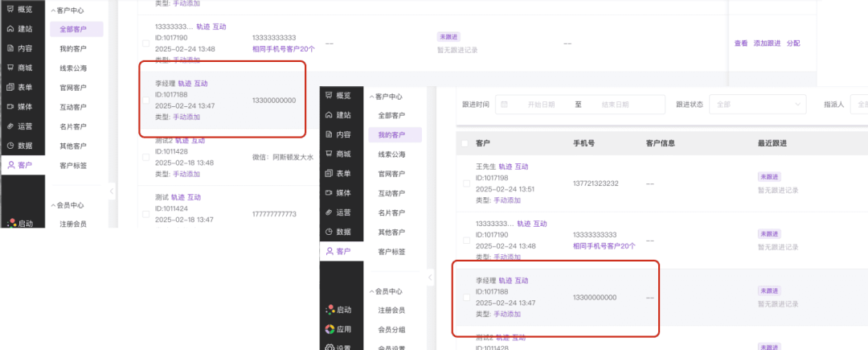Tick 李经理 row checkbox in 我的客户 view
868x350 pixels.
(x=466, y=298)
